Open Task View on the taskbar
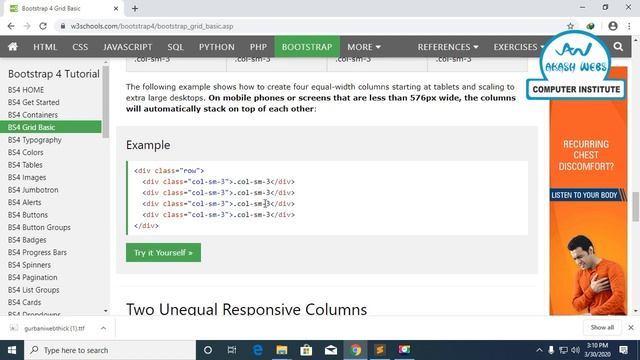This screenshot has height=360, width=640. click(x=232, y=350)
